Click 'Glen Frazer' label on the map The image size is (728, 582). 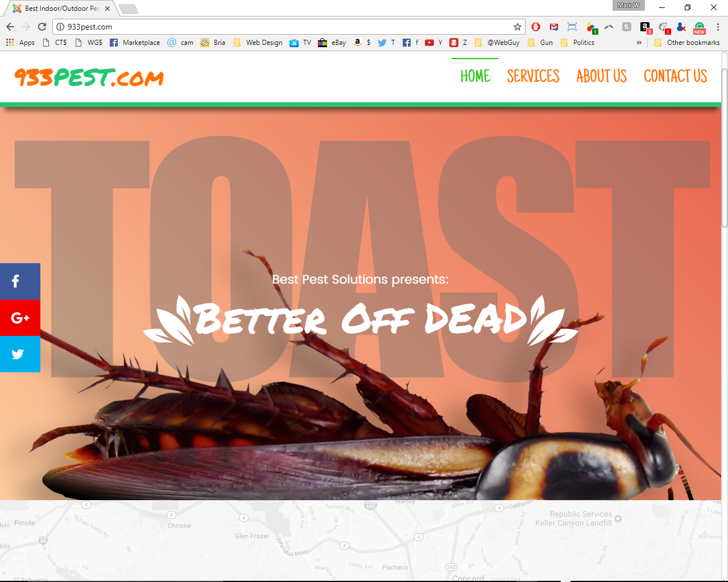[x=252, y=536]
